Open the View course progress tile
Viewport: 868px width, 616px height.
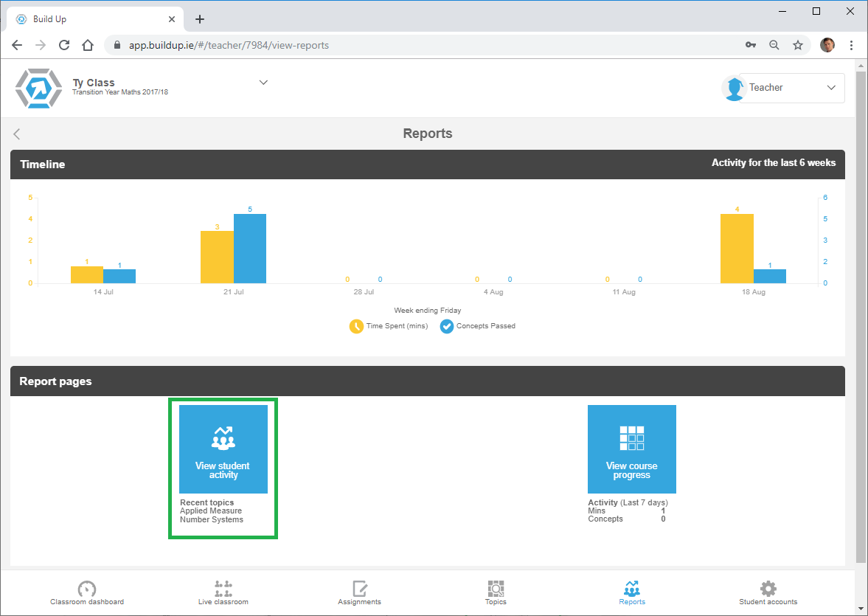(x=631, y=449)
